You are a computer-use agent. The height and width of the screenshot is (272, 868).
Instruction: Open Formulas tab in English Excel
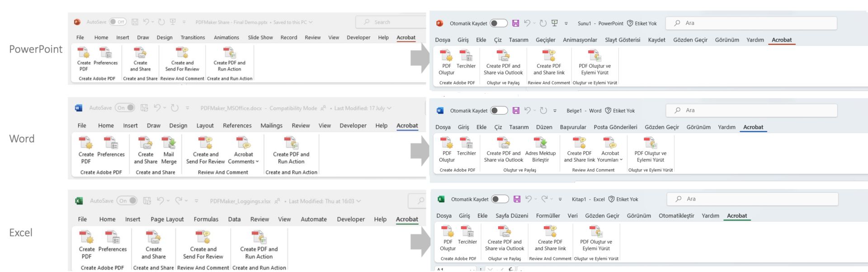(206, 219)
